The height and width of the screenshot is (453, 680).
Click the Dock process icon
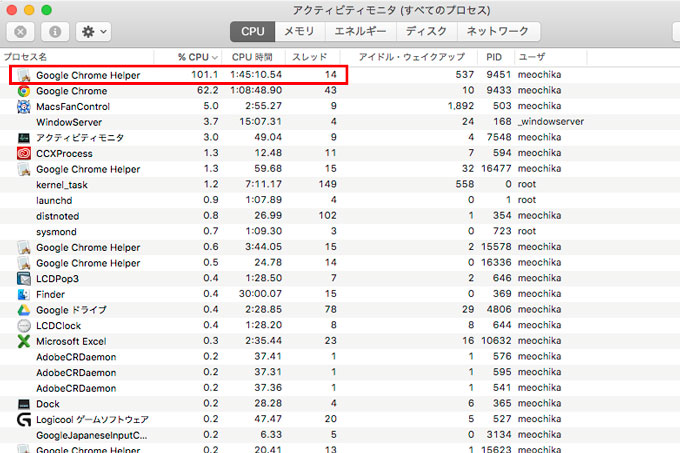[24, 404]
